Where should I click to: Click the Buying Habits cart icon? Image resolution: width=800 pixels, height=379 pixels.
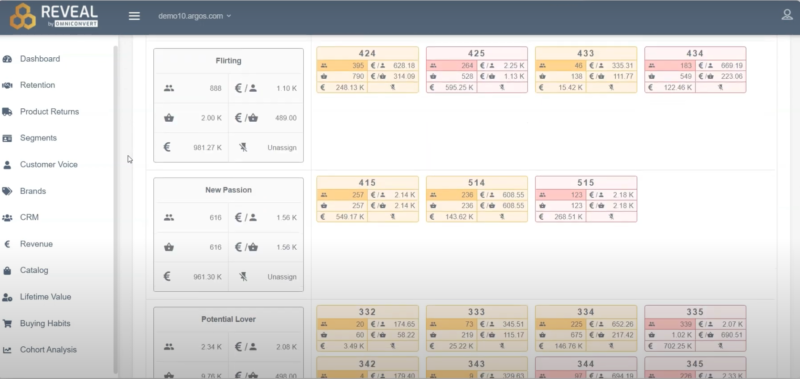pos(7,323)
